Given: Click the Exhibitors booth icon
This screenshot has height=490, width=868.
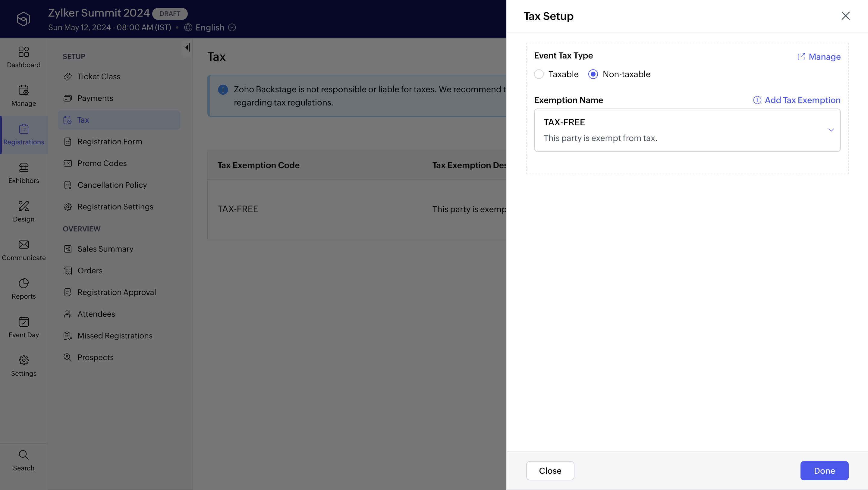Looking at the screenshot, I should tap(24, 168).
